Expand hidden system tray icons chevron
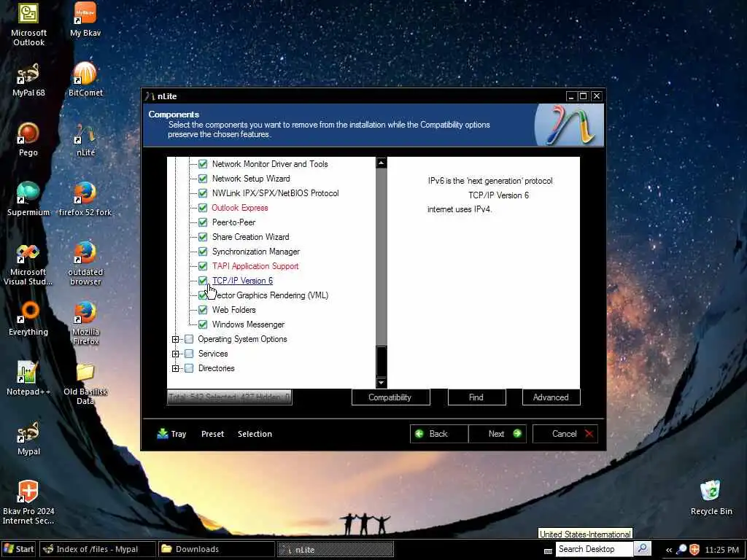 click(x=669, y=550)
